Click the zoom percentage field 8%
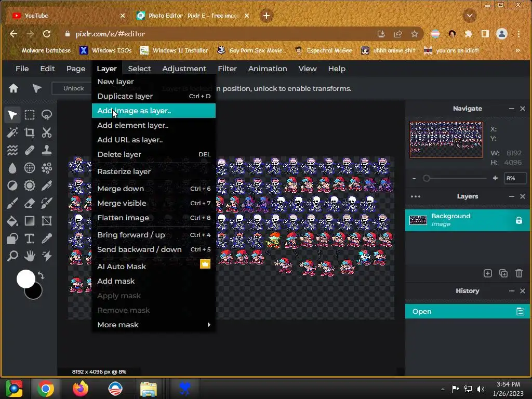The image size is (532, 399). (x=515, y=178)
